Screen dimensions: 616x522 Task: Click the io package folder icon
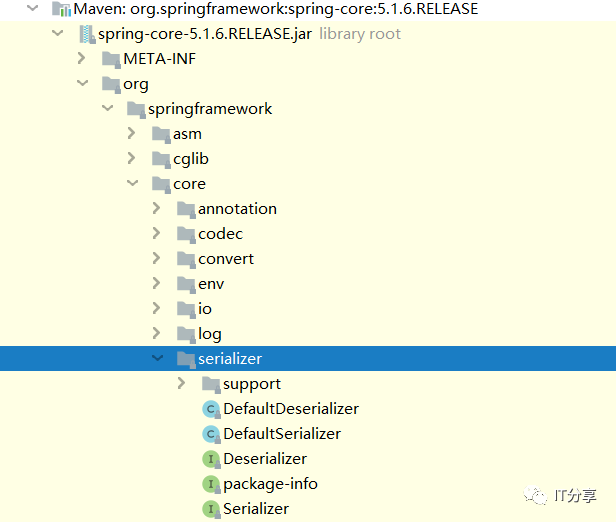pyautogui.click(x=186, y=309)
